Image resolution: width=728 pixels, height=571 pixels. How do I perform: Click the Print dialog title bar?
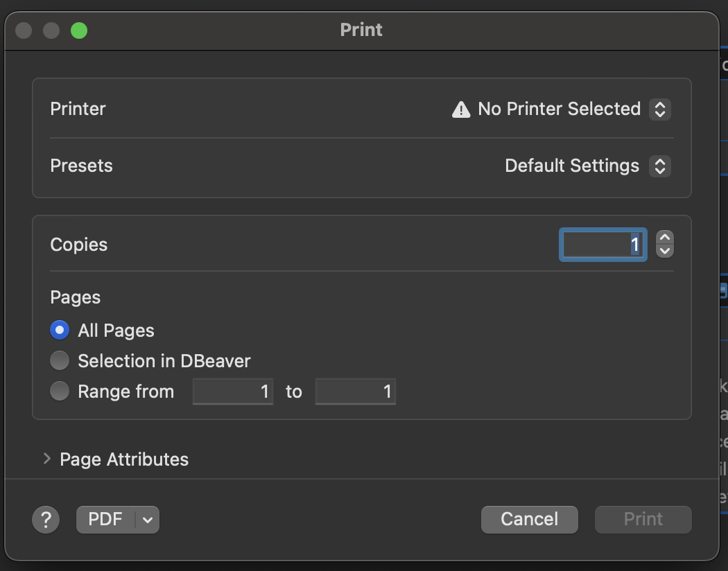(361, 30)
